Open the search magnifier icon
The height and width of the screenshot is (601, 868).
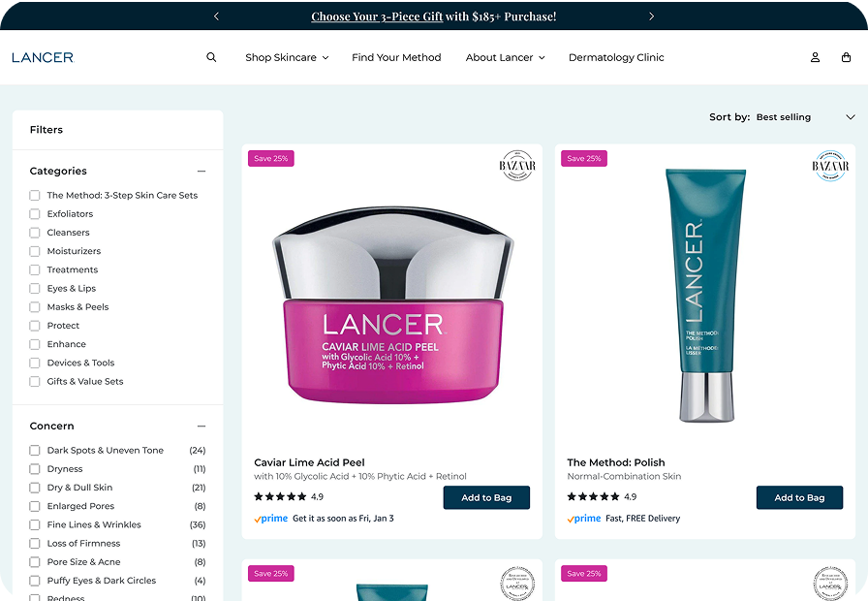pos(211,57)
